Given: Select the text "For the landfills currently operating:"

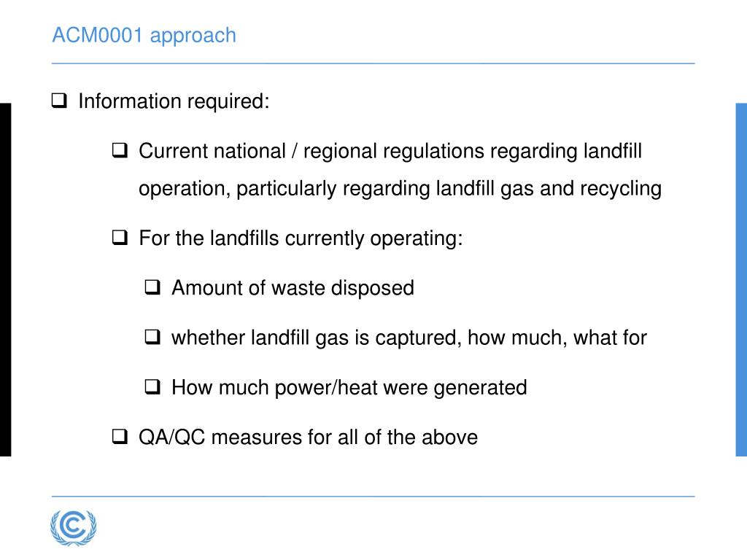Looking at the screenshot, I should [x=301, y=238].
